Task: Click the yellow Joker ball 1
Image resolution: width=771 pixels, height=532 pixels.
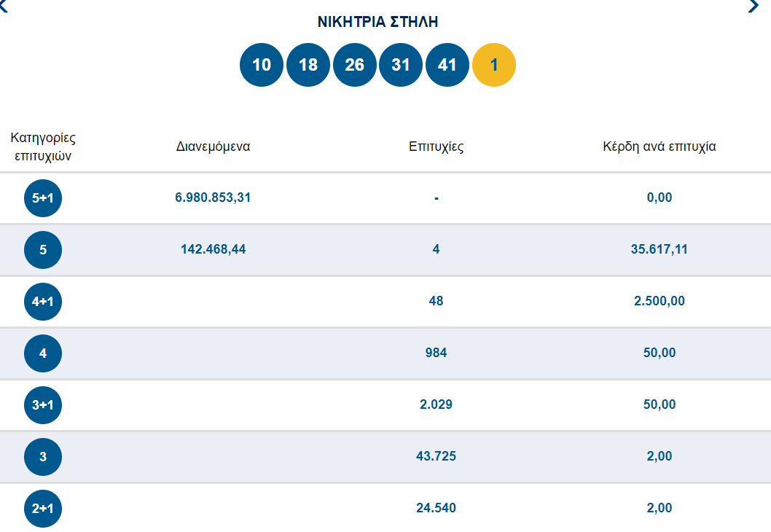Action: [x=493, y=65]
